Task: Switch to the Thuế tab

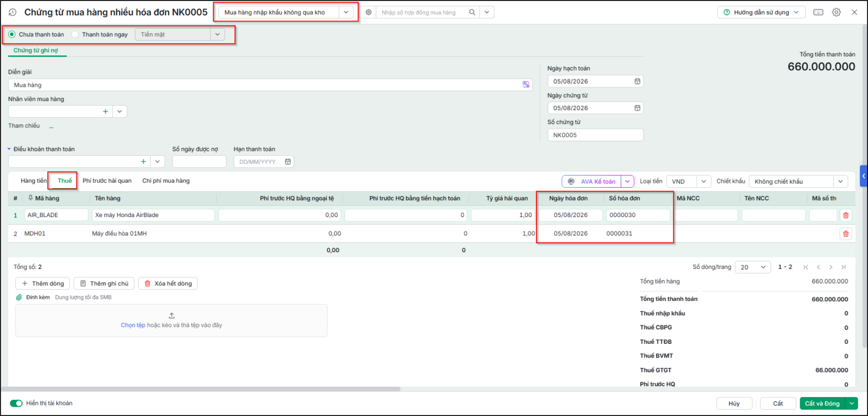Action: (65, 181)
